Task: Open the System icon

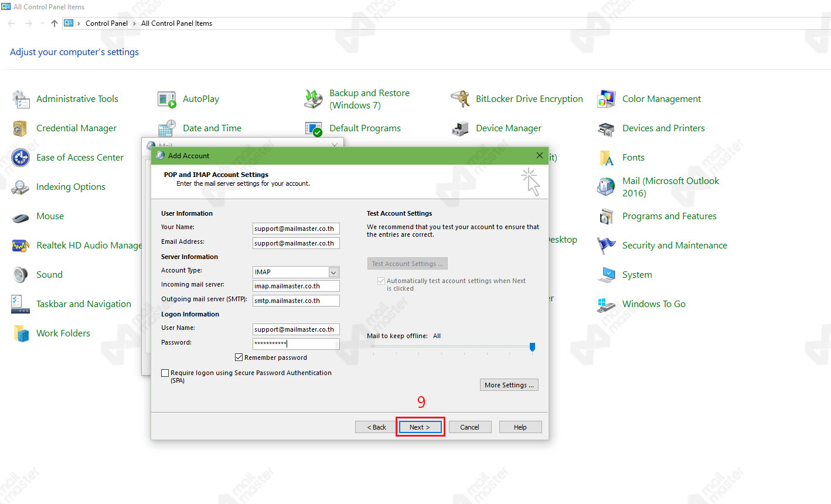Action: pos(607,275)
